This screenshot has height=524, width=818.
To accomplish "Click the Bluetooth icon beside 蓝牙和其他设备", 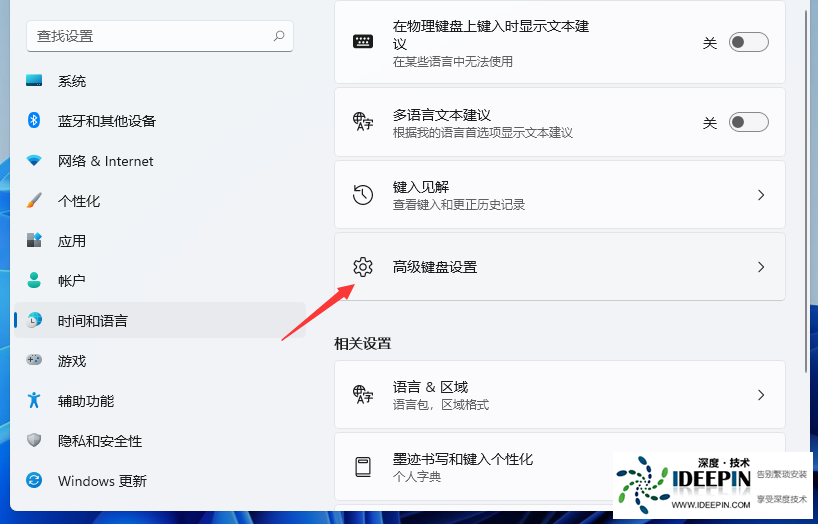I will 34,121.
